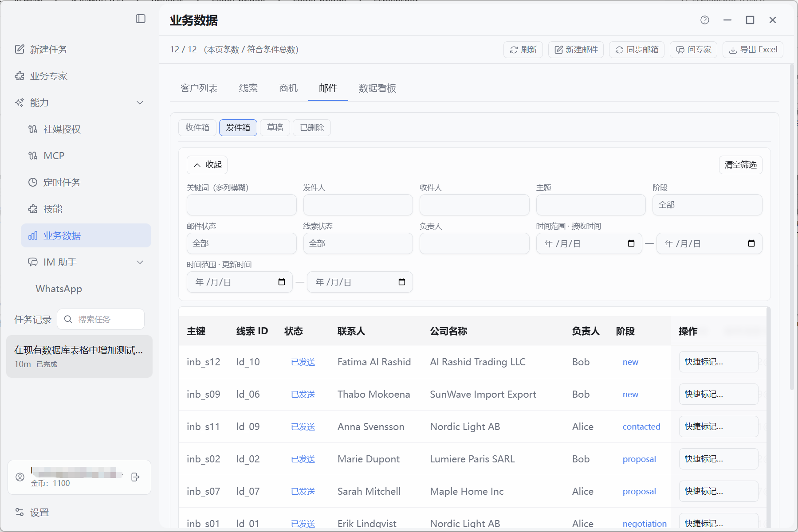Open the 邮件状态 dropdown filter
Screen dimensions: 798x532
click(x=241, y=243)
